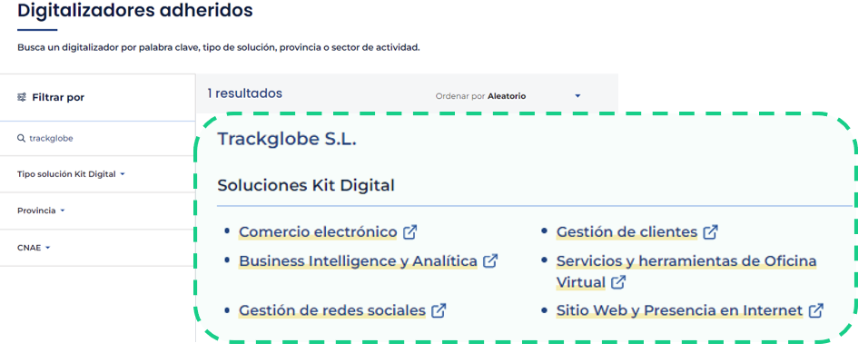
Task: Expand the CNAE filter dropdown
Action: pyautogui.click(x=34, y=248)
